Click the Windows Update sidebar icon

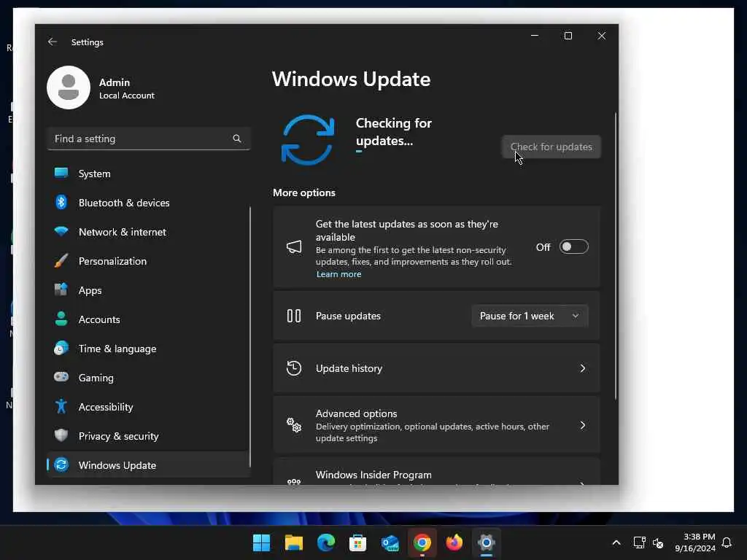tap(61, 464)
